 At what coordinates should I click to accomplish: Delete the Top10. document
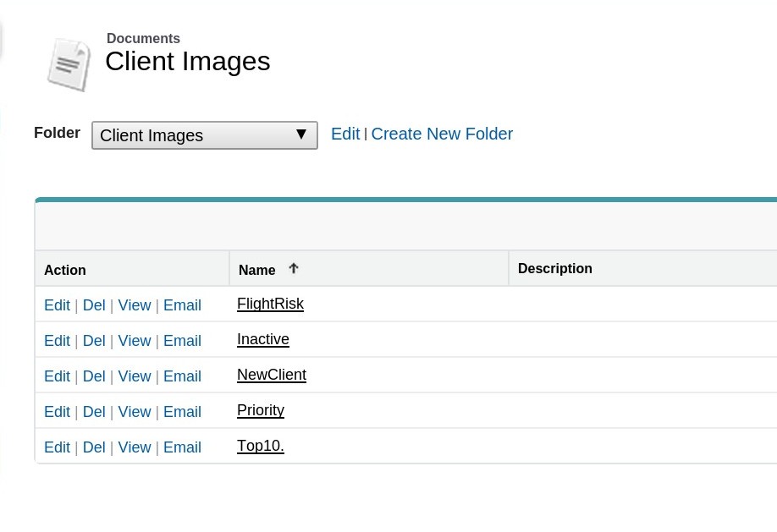[x=94, y=447]
